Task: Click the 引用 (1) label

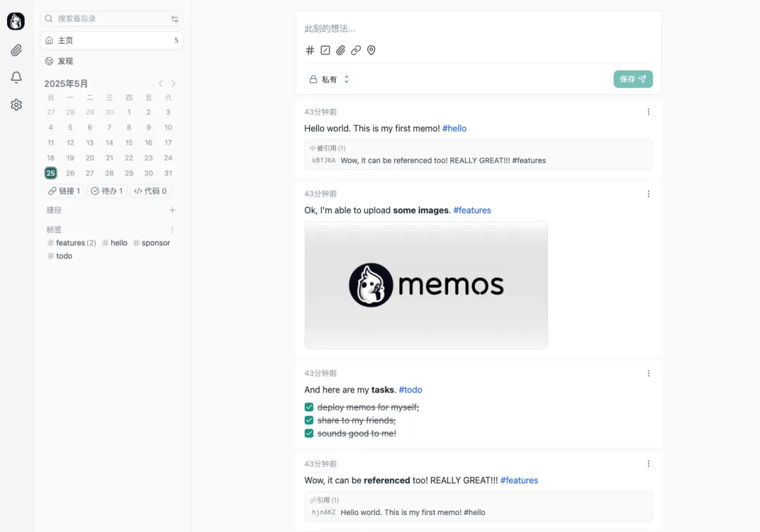Action: [x=324, y=500]
